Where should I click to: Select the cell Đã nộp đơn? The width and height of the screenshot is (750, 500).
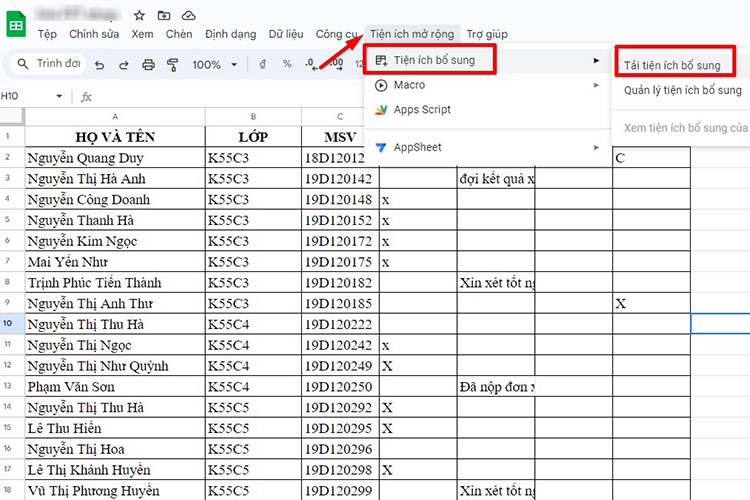click(496, 387)
